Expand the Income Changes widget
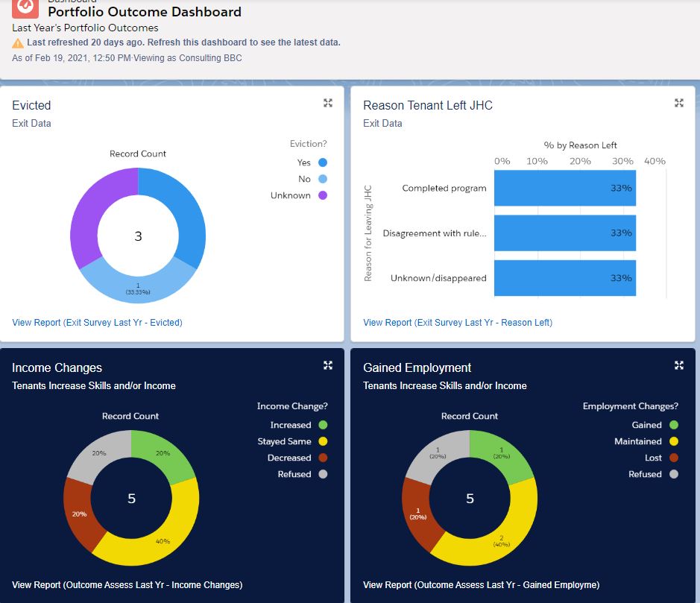The image size is (700, 603). point(328,365)
